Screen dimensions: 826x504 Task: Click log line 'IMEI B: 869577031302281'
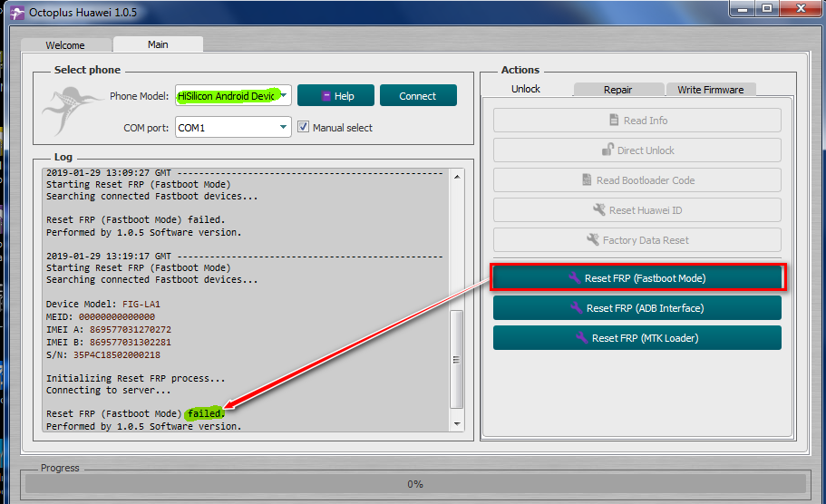pos(109,342)
